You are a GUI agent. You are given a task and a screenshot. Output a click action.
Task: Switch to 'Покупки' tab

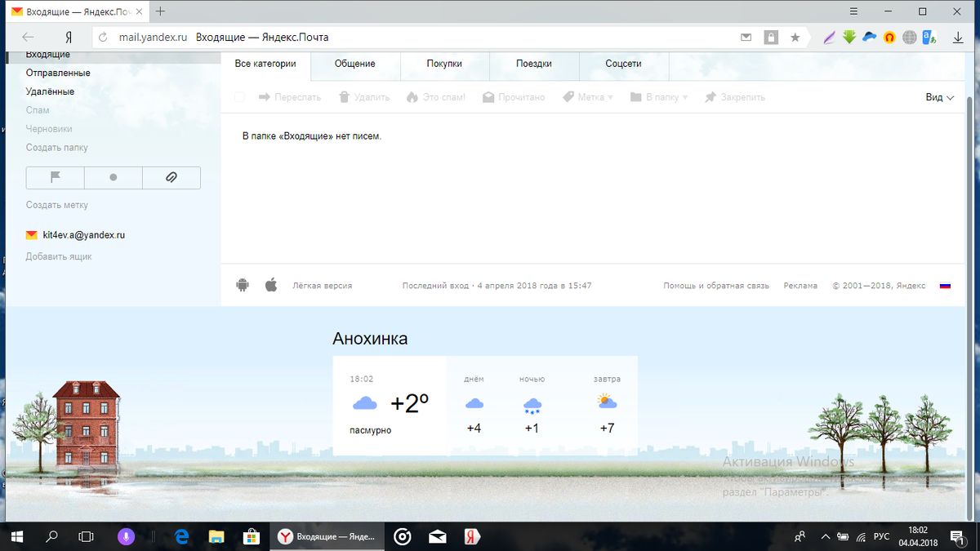(444, 64)
